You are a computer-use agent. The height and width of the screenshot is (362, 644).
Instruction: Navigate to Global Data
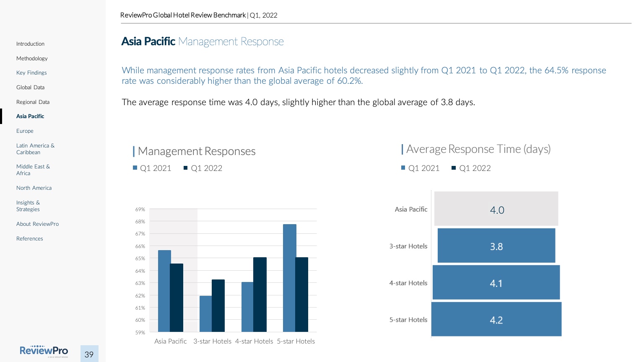[30, 88]
